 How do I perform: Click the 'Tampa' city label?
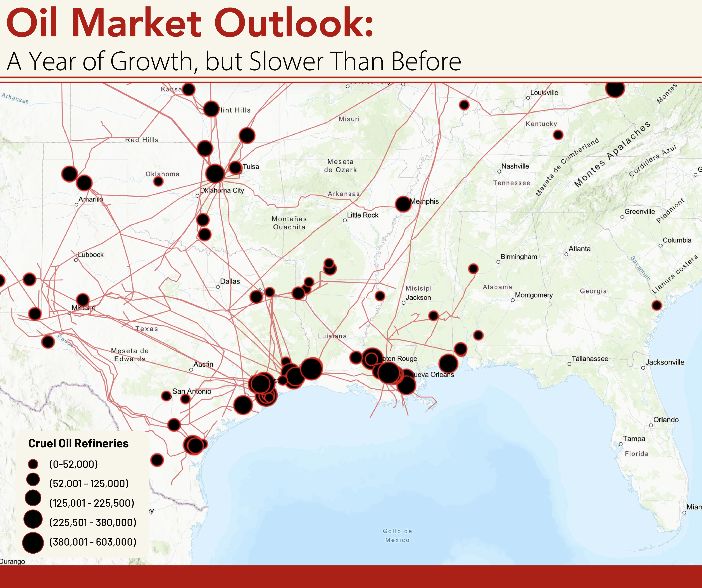tap(634, 439)
